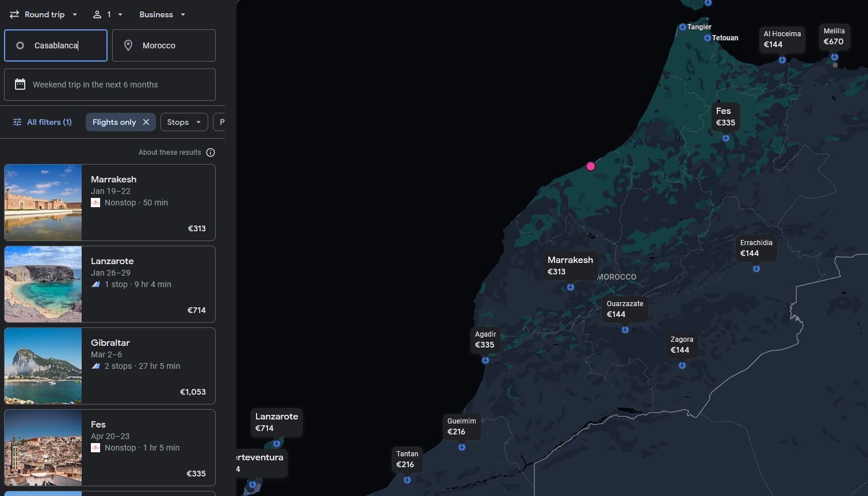The width and height of the screenshot is (868, 496).
Task: Click the Casablanca origin input field
Action: pos(56,45)
